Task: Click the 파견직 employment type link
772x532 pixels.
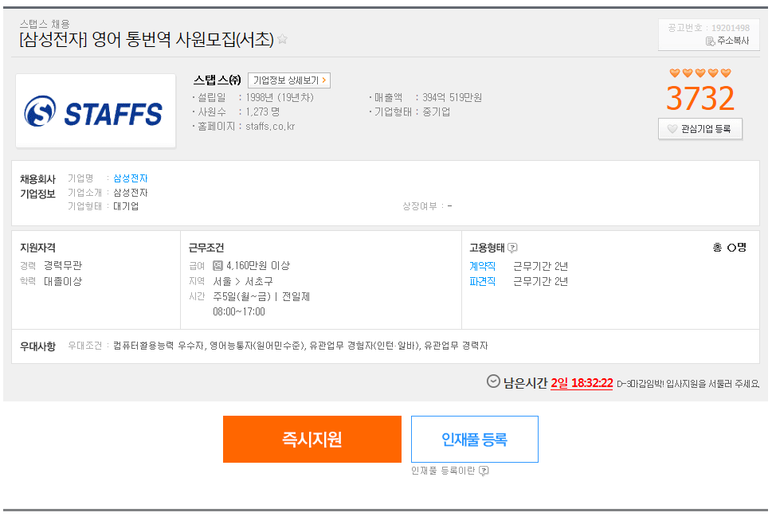Action: (x=483, y=281)
